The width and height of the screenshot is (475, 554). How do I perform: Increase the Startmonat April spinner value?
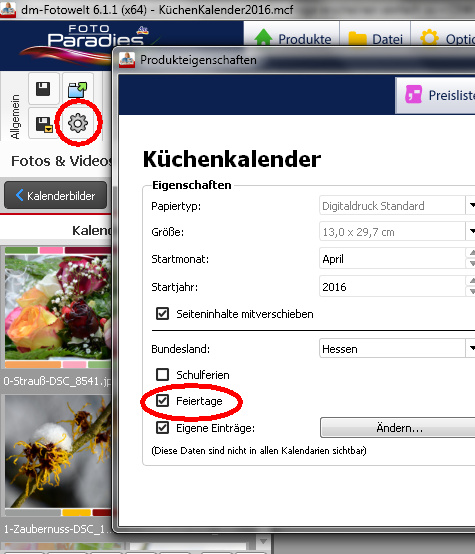coord(471,253)
